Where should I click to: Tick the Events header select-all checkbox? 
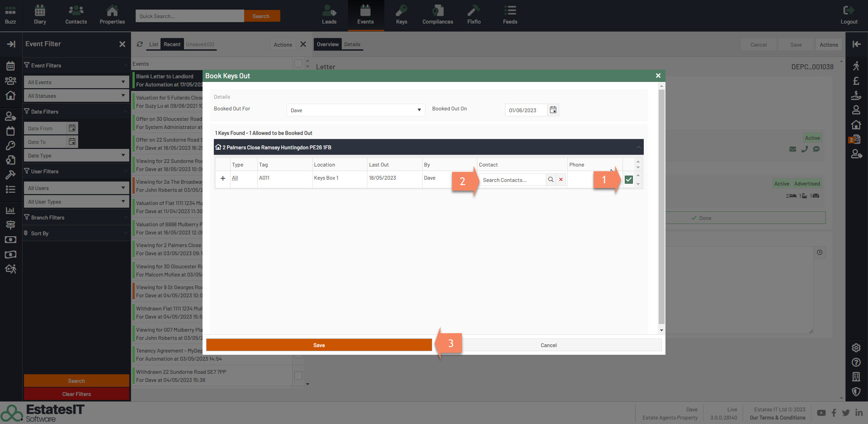298,63
